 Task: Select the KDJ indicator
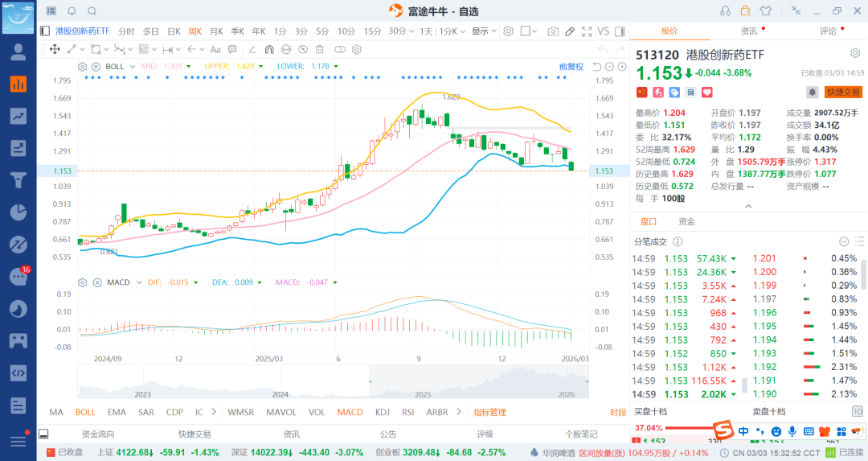tap(382, 412)
